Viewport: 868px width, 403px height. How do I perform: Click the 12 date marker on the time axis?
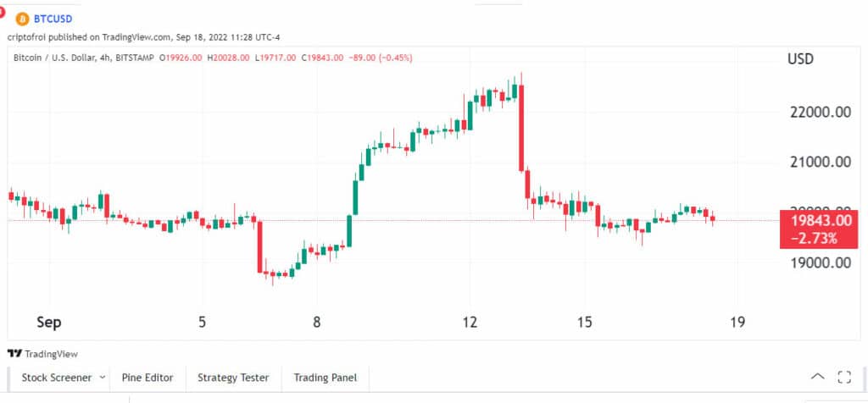470,322
